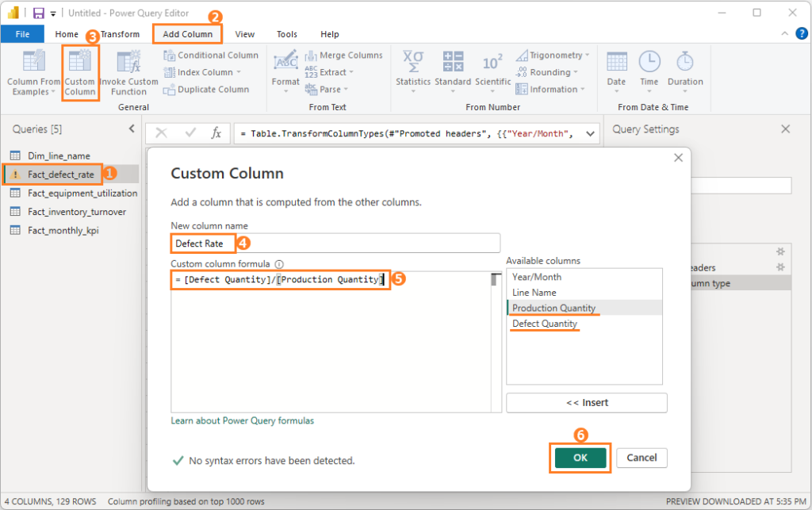Open quick access toolbar dropdown
The height and width of the screenshot is (510, 812).
tap(53, 14)
